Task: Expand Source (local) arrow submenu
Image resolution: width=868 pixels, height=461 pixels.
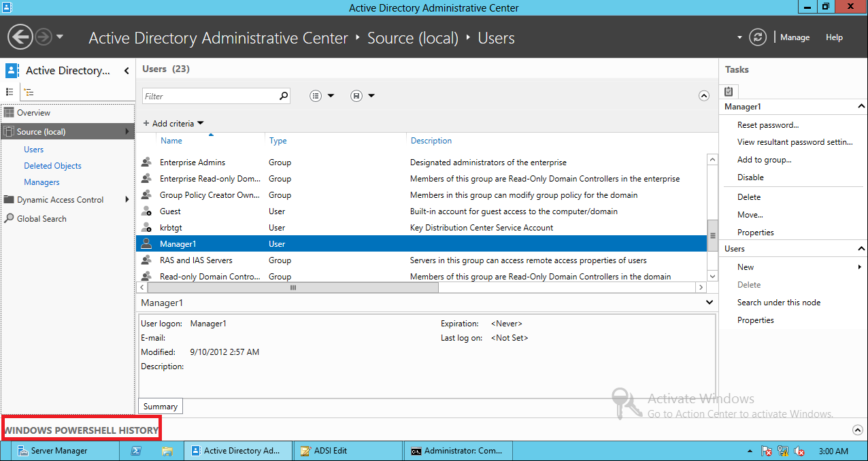Action: click(127, 132)
